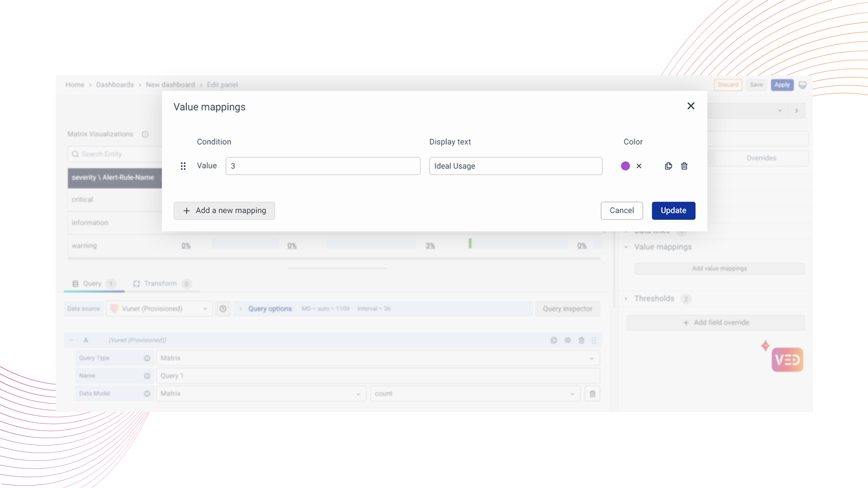The image size is (868, 488).
Task: Click the Display text input field
Action: (x=515, y=166)
